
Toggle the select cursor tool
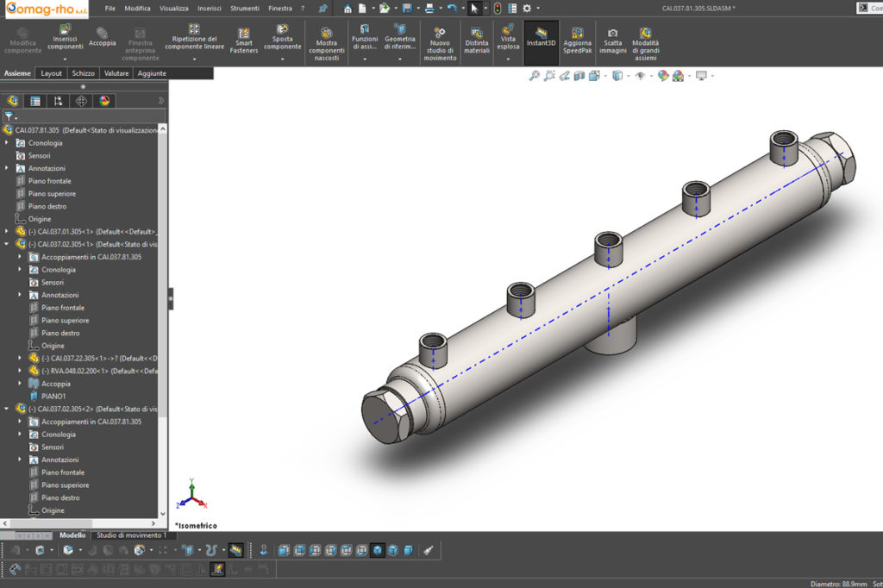point(474,9)
